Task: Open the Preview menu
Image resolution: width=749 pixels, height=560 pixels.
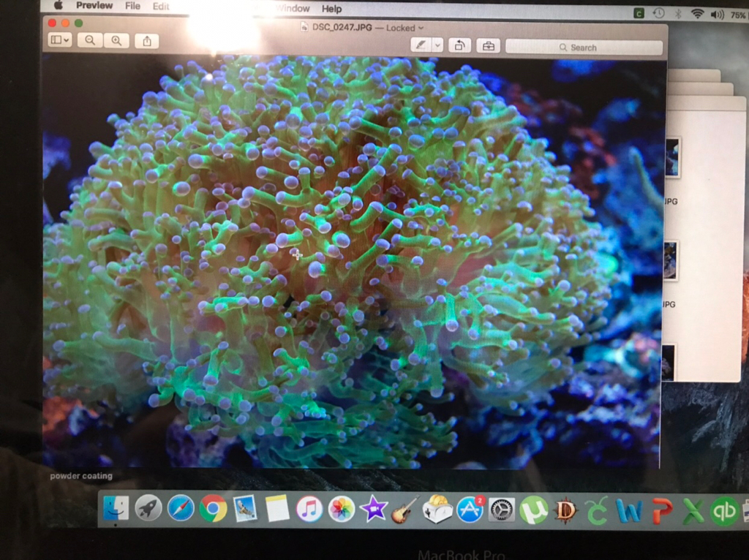Action: tap(94, 6)
